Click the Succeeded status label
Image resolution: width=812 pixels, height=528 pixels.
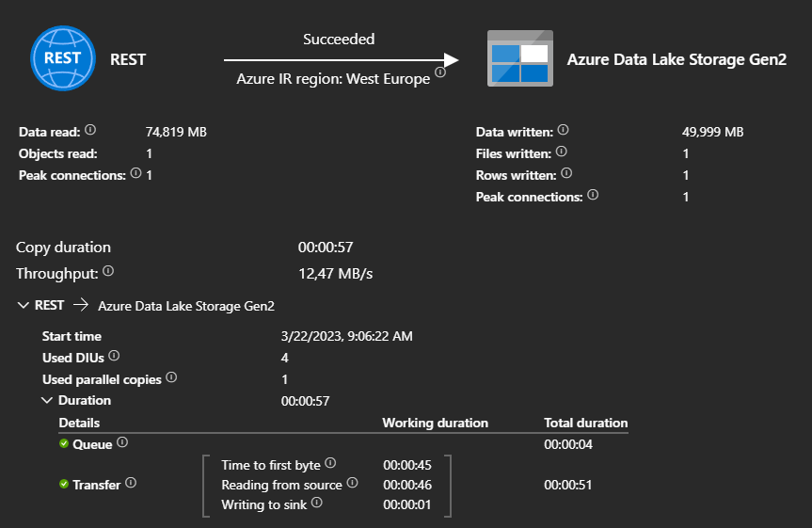339,40
